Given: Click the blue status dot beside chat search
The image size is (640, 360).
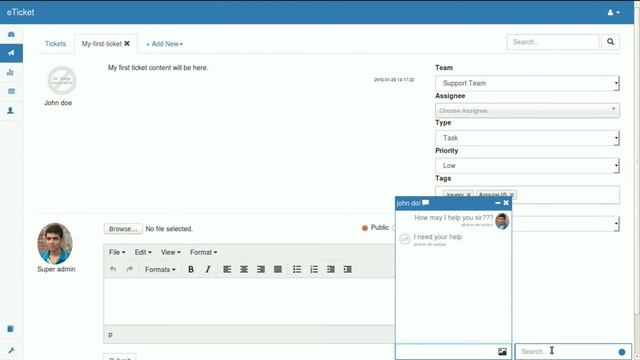Looking at the screenshot, I should [622, 352].
